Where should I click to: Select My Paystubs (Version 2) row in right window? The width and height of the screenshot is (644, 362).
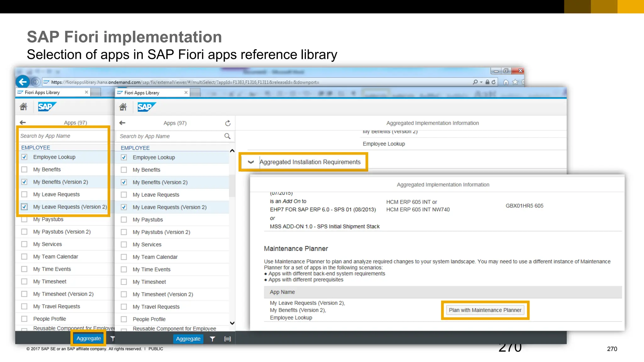point(172,232)
